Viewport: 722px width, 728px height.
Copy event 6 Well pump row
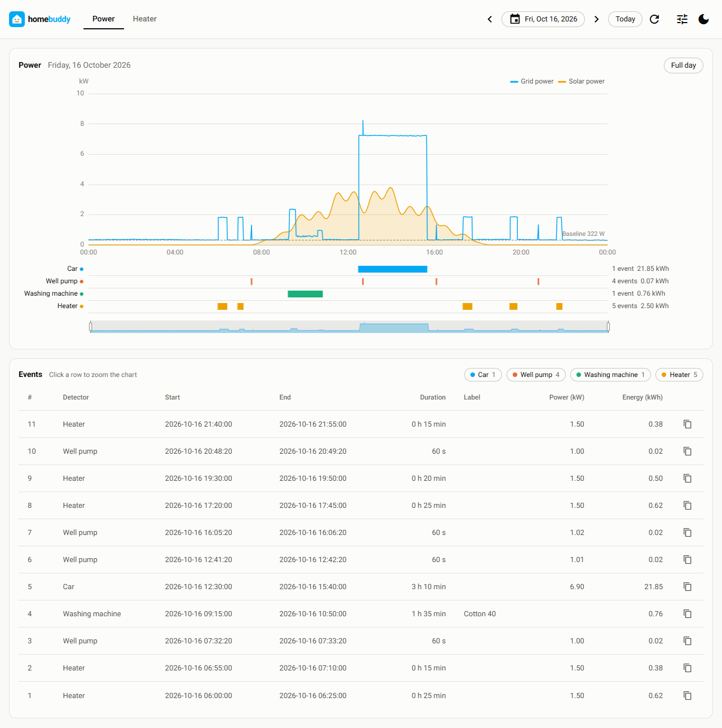coord(688,560)
